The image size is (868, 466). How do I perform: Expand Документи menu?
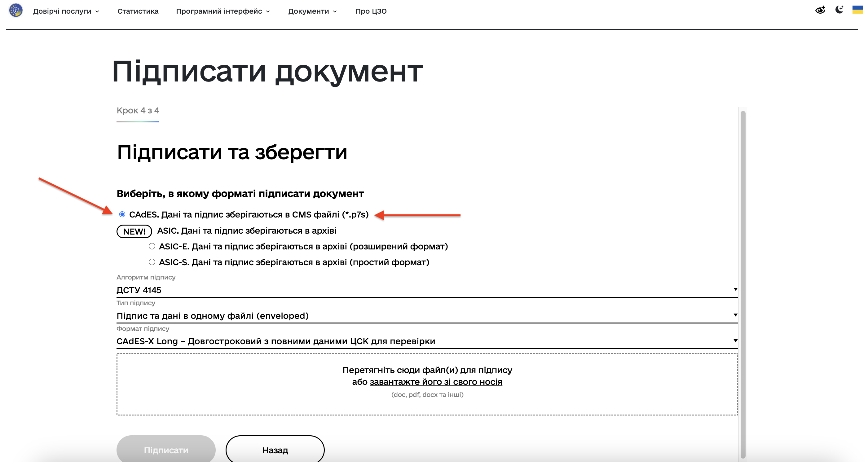click(312, 11)
